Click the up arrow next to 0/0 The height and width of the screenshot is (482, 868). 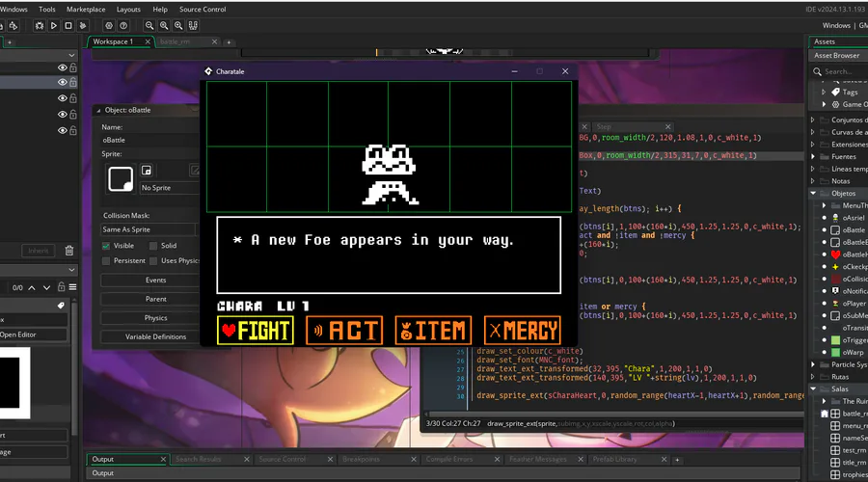(32, 287)
